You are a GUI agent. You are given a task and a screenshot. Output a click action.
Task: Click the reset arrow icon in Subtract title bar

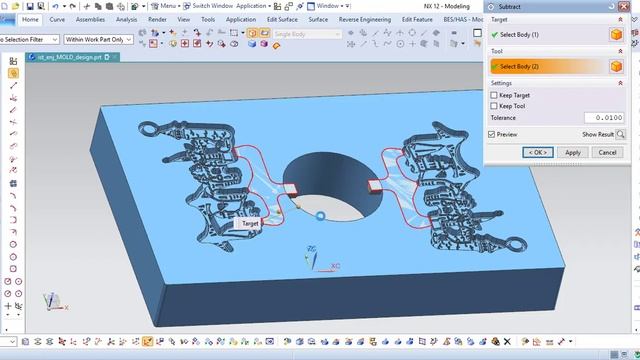point(611,7)
